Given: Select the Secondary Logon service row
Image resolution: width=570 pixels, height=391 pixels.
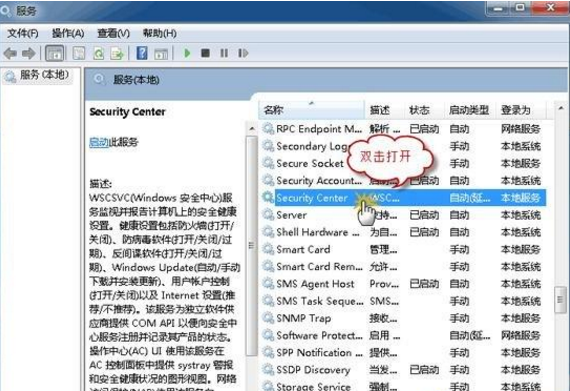Looking at the screenshot, I should point(404,146).
